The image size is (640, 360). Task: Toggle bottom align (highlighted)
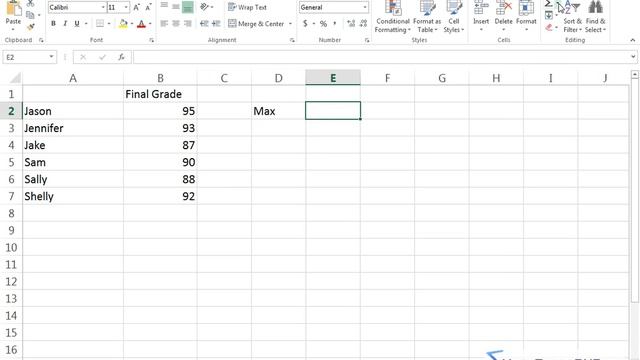click(188, 7)
